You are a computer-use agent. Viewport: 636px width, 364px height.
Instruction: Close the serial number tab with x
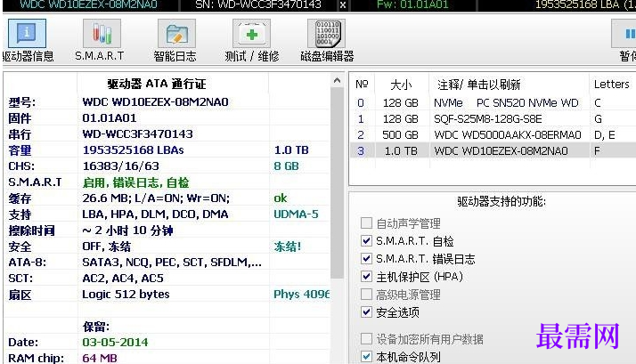pyautogui.click(x=343, y=4)
